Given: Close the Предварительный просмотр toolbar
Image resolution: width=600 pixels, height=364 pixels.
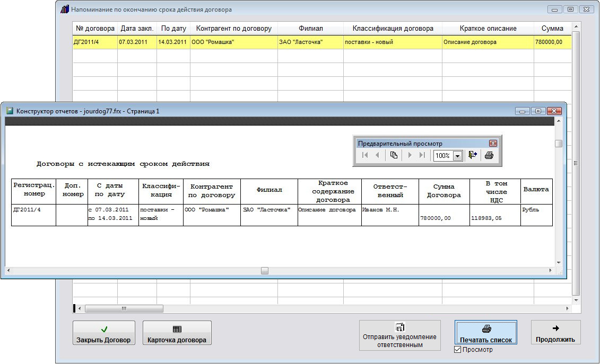Looking at the screenshot, I should tap(493, 144).
